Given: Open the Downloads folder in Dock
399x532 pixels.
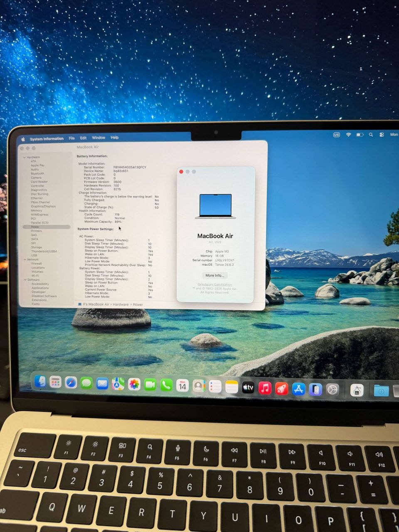Looking at the screenshot, I should (x=381, y=391).
